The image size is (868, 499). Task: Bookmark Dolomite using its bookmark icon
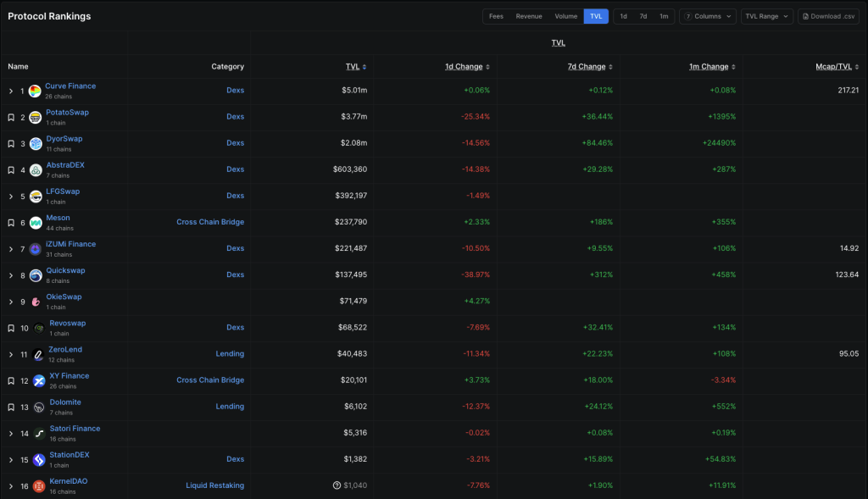pos(10,406)
